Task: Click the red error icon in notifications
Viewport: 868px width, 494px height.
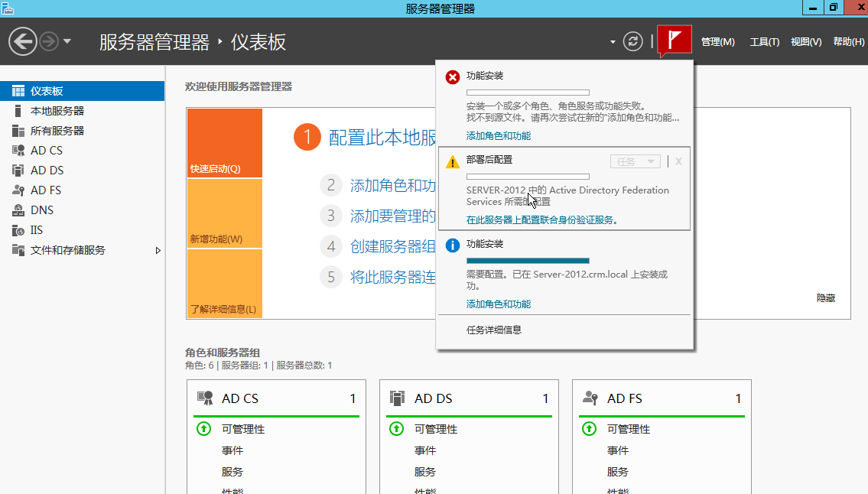Action: pyautogui.click(x=452, y=77)
